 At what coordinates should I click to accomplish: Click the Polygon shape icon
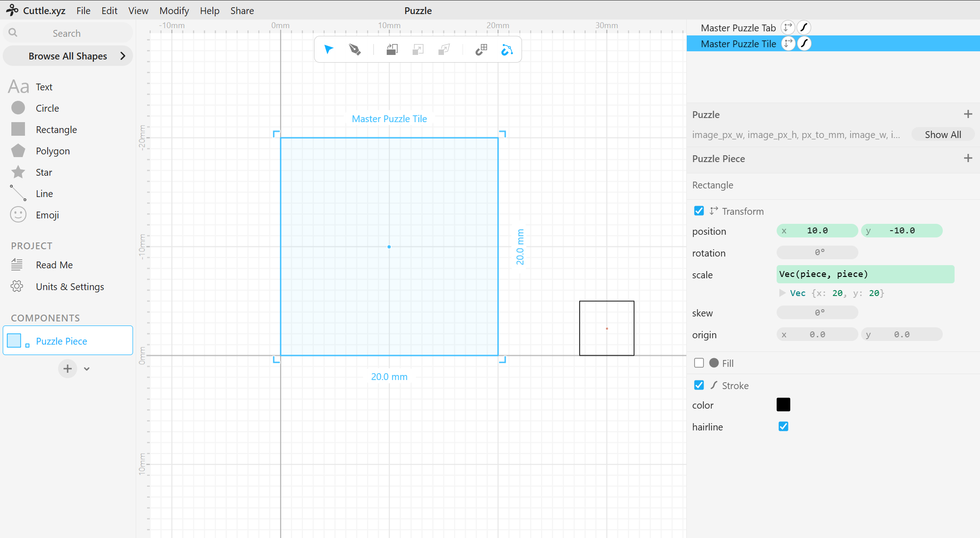point(18,150)
